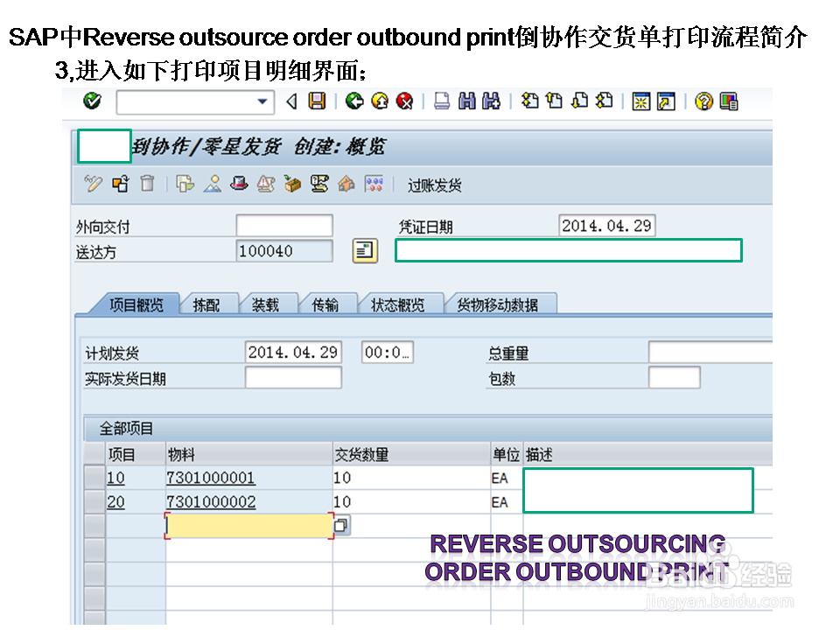
Task: Click pencil display/change toggle icon
Action: (x=94, y=184)
